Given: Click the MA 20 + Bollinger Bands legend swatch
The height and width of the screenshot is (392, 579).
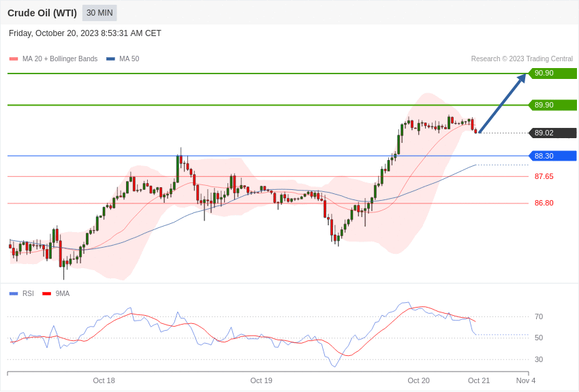Looking at the screenshot, I should pos(14,59).
